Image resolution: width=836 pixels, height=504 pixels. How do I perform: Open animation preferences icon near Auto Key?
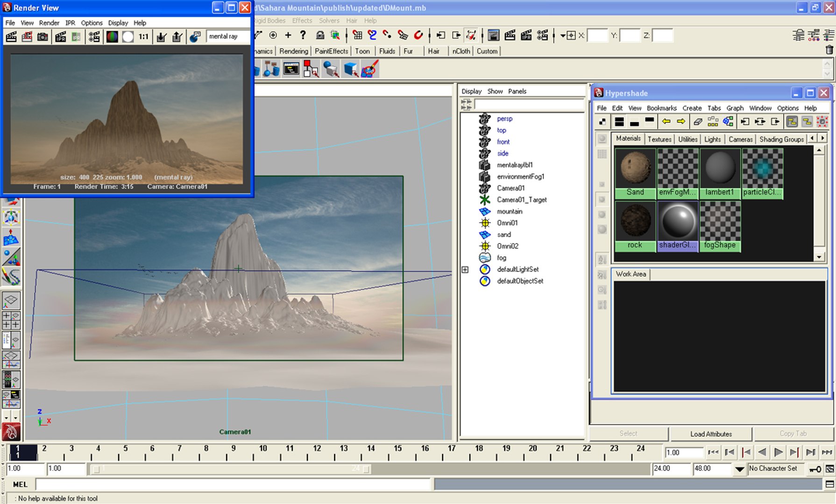[x=830, y=469]
